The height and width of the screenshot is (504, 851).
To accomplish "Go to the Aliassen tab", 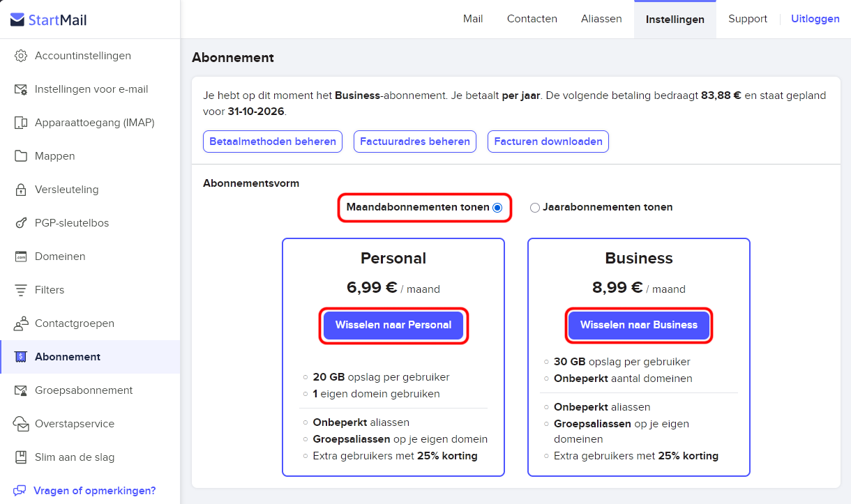I will point(601,19).
